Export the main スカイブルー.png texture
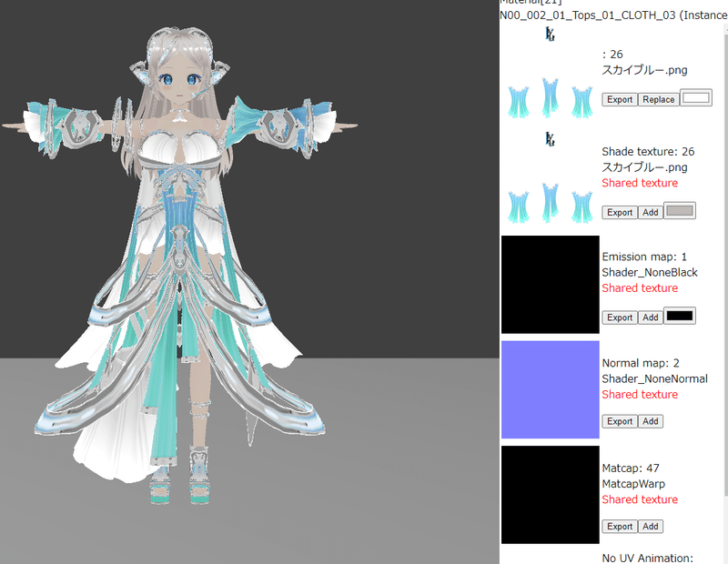 pos(620,99)
